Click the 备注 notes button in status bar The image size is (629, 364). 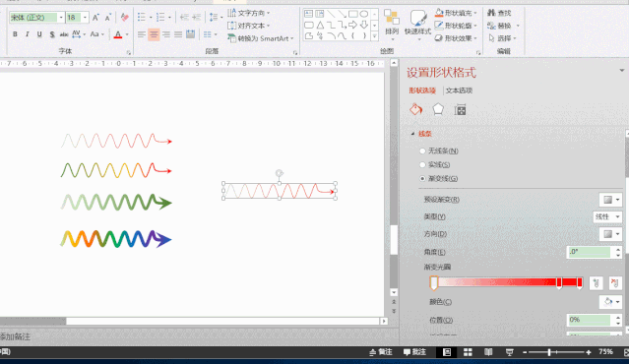(x=381, y=352)
